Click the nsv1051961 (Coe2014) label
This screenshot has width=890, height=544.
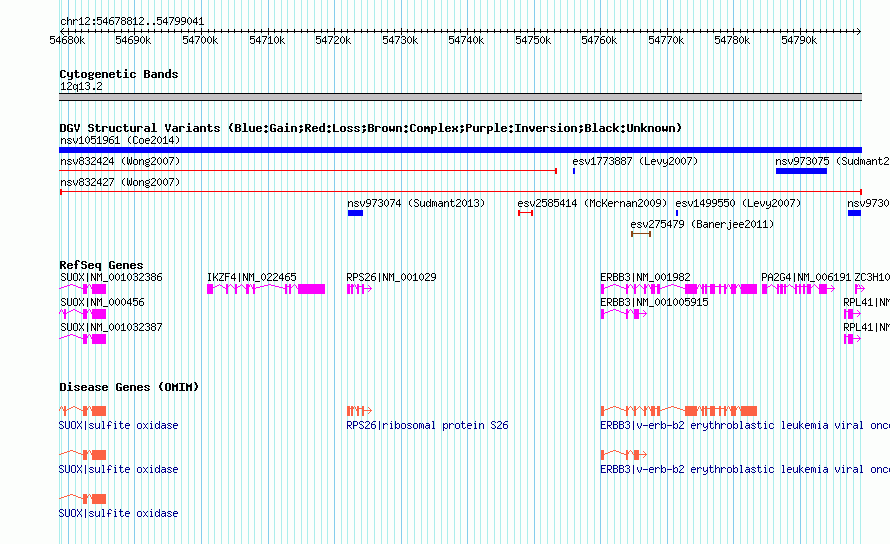click(120, 140)
